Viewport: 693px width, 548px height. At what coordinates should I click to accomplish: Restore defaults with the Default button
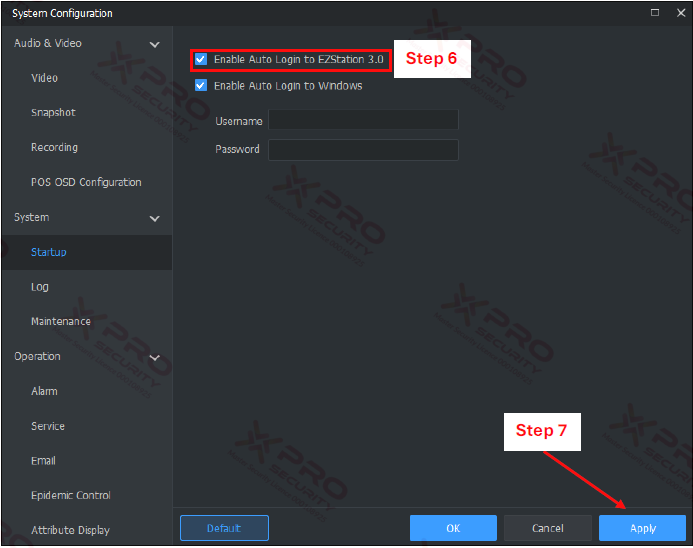point(224,528)
